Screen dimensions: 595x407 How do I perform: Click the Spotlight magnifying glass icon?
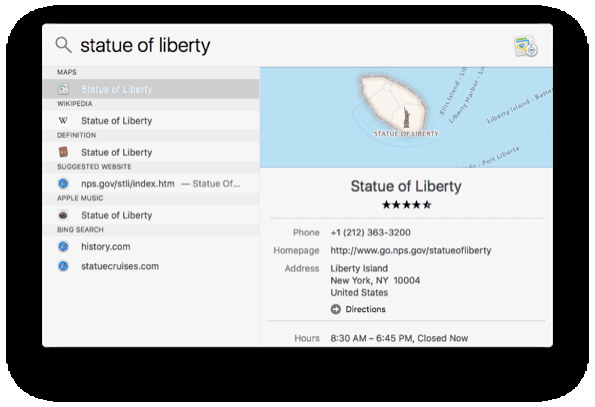tap(63, 45)
